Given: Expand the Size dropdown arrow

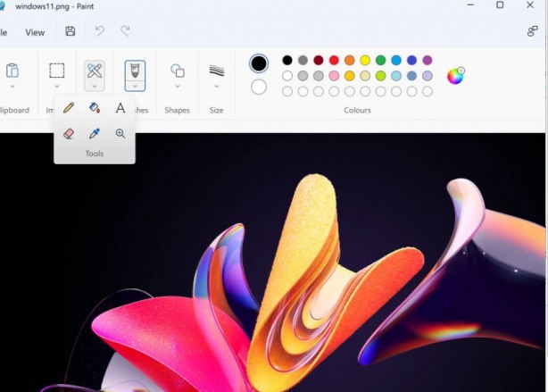Looking at the screenshot, I should pos(217,86).
